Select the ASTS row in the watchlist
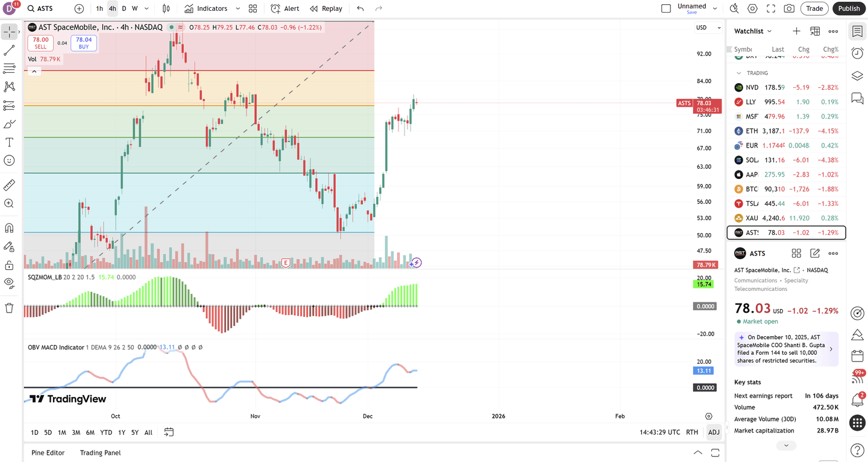 pos(784,233)
